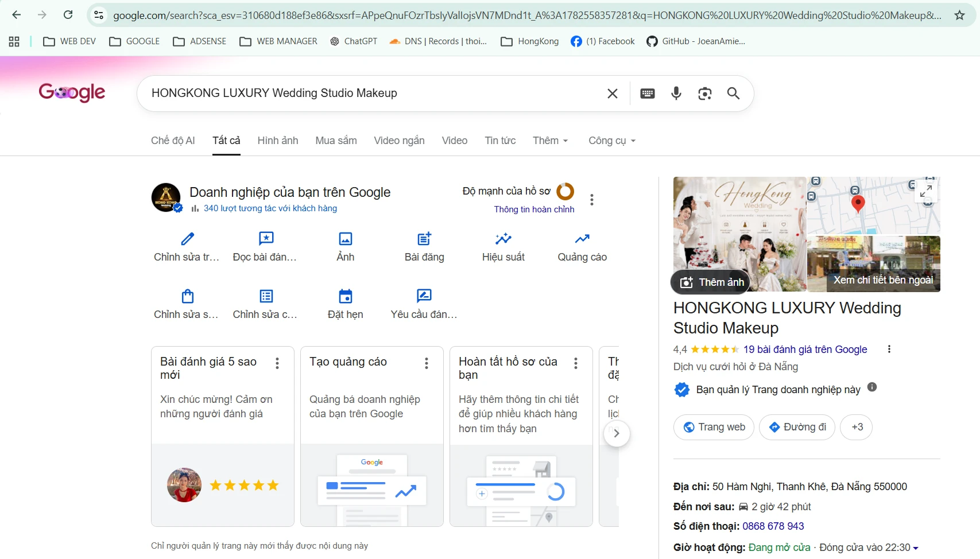
Task: Switch to Video tab
Action: click(455, 141)
